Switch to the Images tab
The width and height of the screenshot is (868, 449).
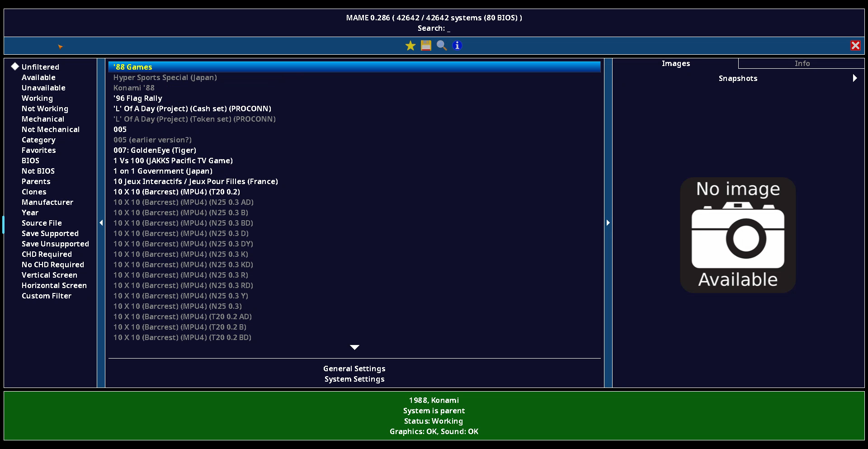click(x=675, y=63)
